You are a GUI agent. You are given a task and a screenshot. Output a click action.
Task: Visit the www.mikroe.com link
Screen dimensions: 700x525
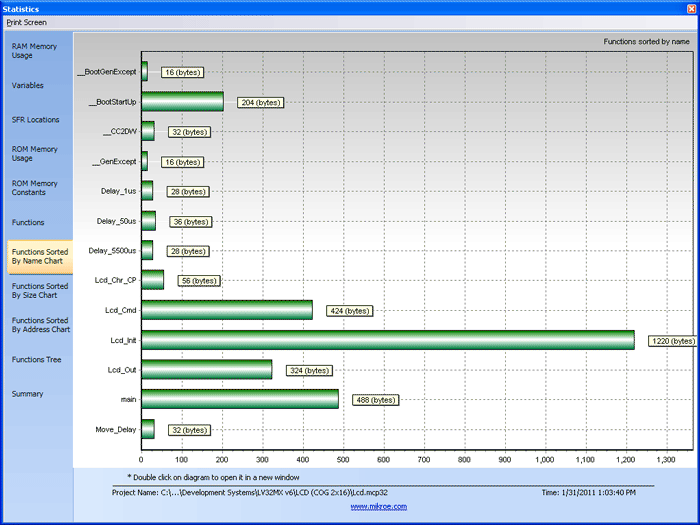pos(379,506)
